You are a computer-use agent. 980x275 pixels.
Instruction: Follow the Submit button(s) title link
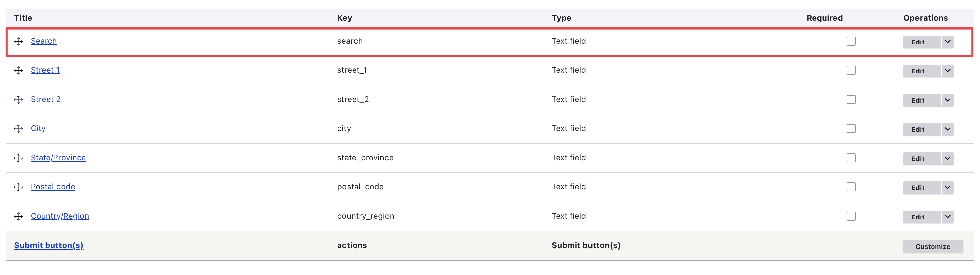tap(49, 245)
